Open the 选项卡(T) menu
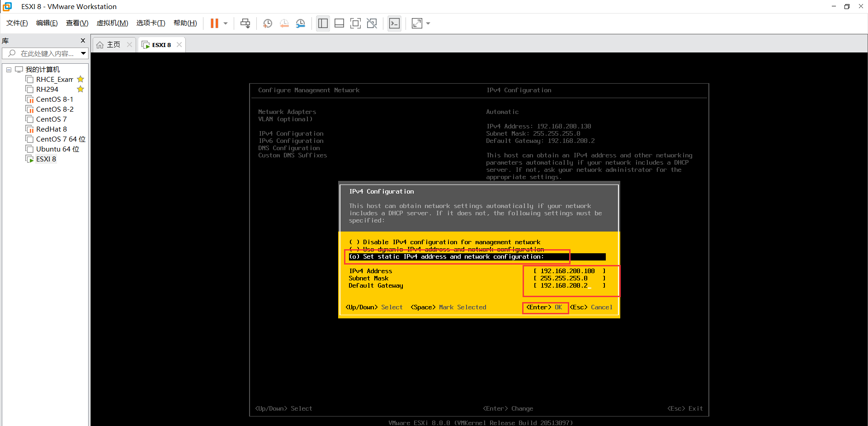This screenshot has width=868, height=426. [x=151, y=23]
